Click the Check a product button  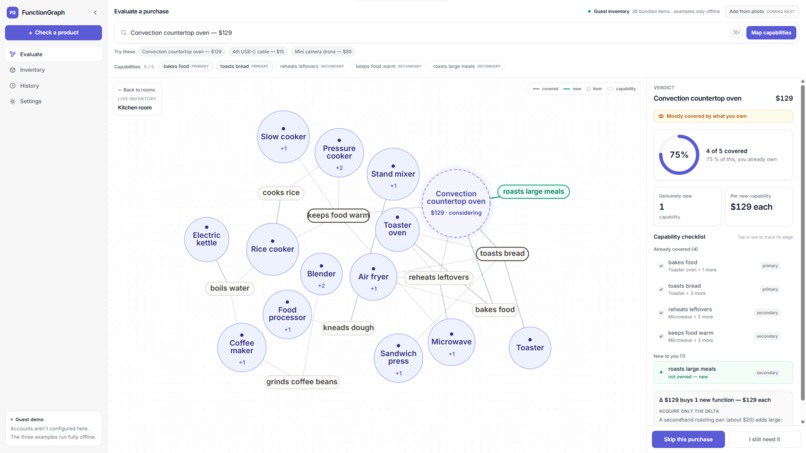pyautogui.click(x=53, y=32)
